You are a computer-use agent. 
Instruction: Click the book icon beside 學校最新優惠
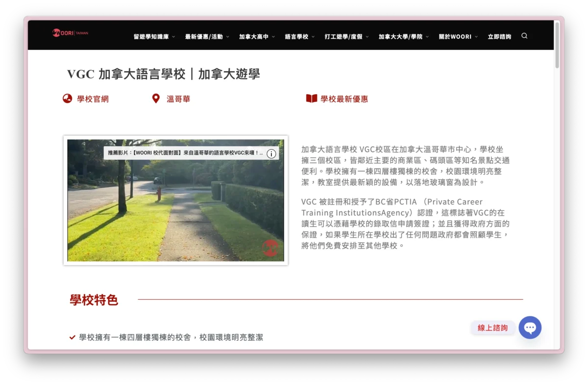click(312, 99)
